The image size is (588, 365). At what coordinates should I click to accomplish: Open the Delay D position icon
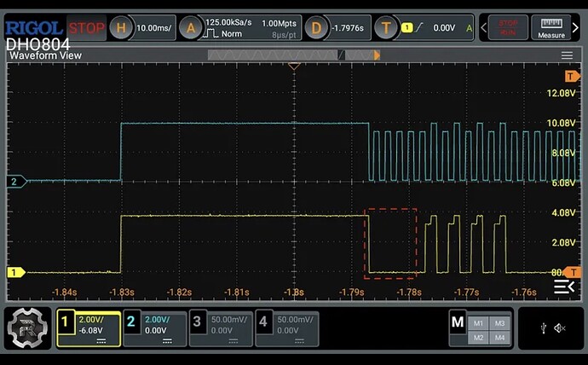coord(316,28)
